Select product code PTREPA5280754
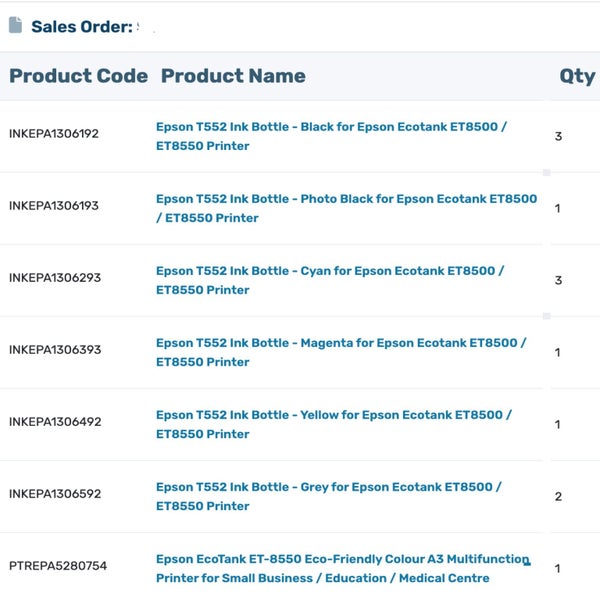This screenshot has width=600, height=600. [x=57, y=566]
